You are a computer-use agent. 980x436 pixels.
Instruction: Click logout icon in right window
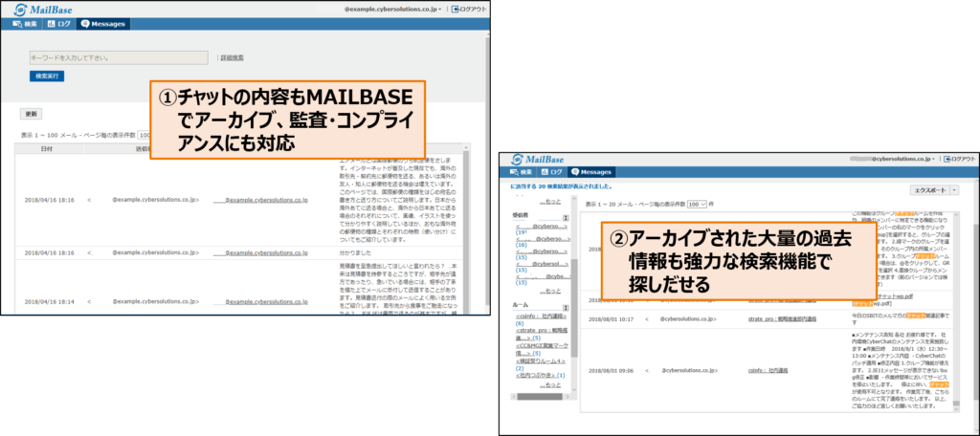[x=947, y=160]
